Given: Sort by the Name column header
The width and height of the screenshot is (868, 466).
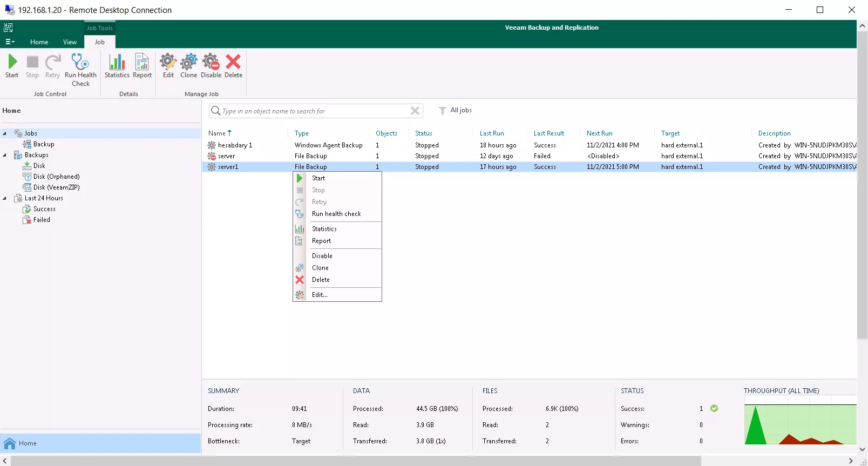Looking at the screenshot, I should (x=217, y=133).
